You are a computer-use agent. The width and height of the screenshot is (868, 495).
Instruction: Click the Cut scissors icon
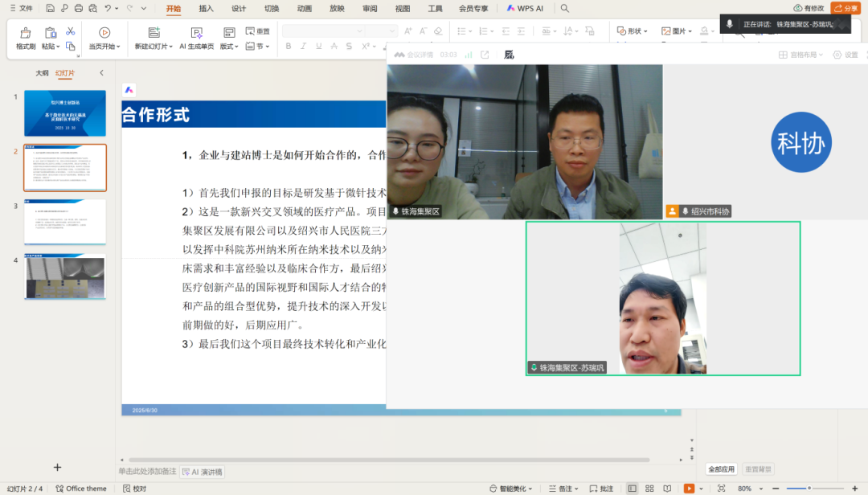(x=71, y=31)
